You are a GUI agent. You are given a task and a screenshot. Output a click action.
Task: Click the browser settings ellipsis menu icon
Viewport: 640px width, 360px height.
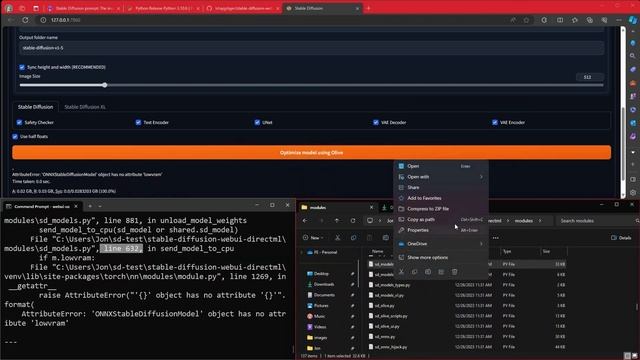619,20
